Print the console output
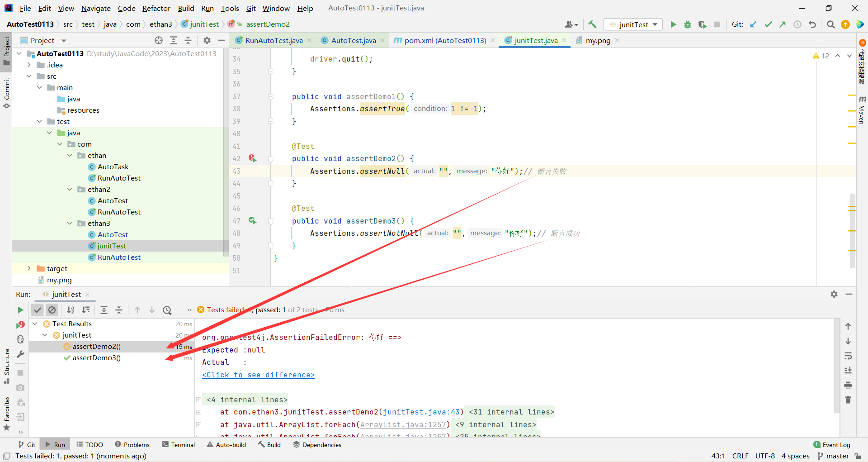 848,385
